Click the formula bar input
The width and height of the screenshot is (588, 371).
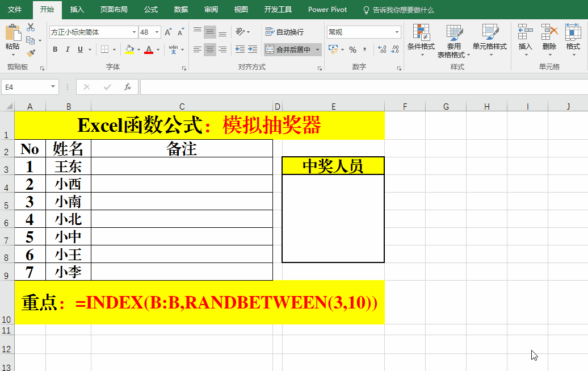click(x=364, y=87)
